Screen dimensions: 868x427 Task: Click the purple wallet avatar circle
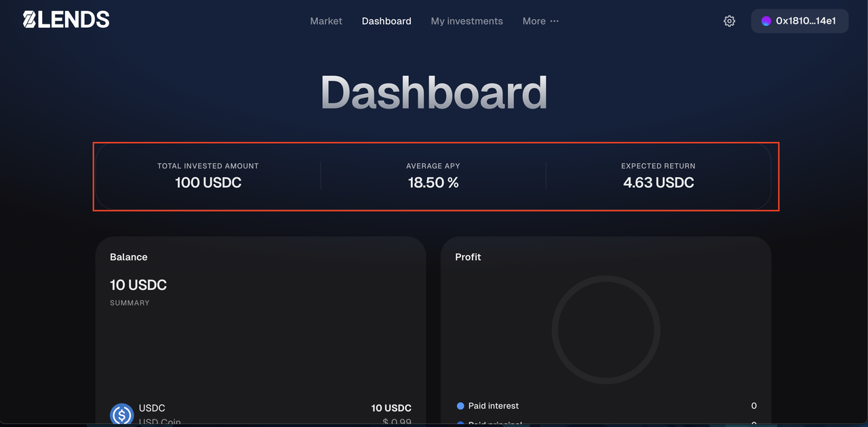(766, 21)
